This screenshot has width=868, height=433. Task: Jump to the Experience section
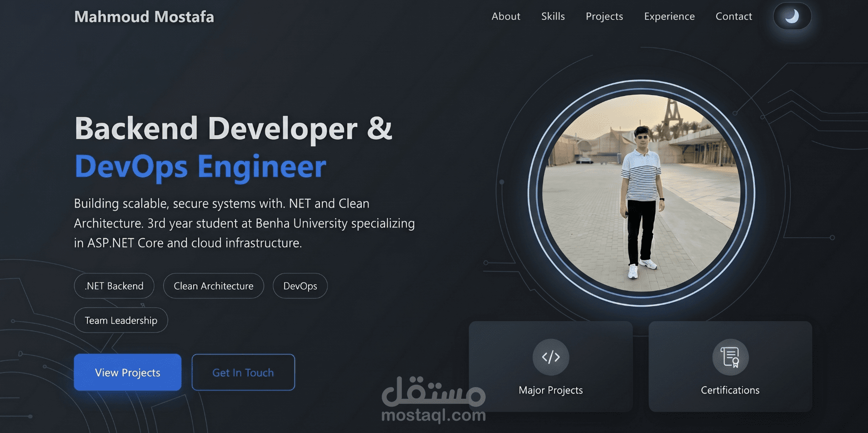click(x=669, y=16)
